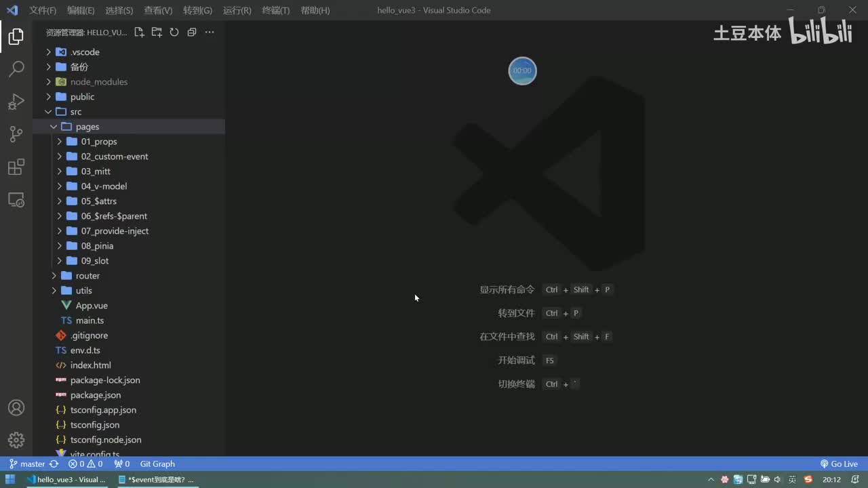Open the package-lock.json file
The image size is (868, 488).
129,380
